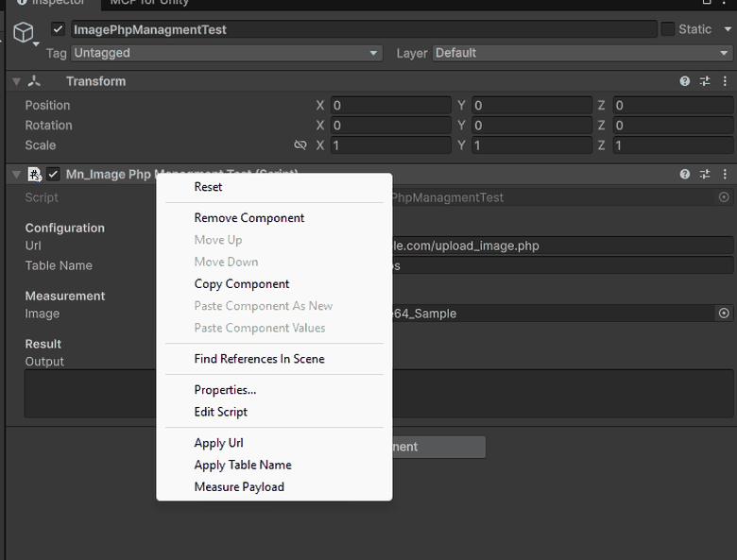Click the Table Name label
Screen dimensions: 737x560
click(59, 266)
